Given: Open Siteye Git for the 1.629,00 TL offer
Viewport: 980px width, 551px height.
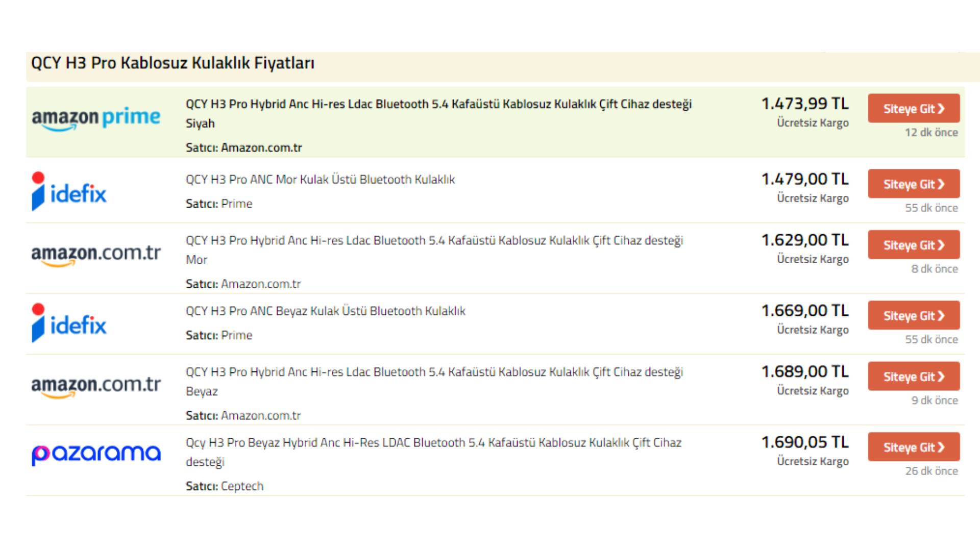Looking at the screenshot, I should (914, 244).
